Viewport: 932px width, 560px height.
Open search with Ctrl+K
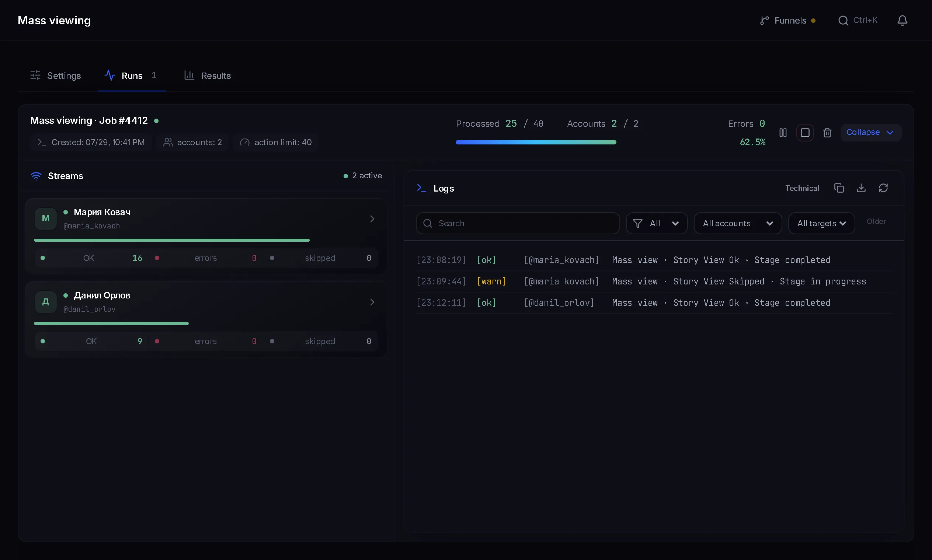coord(858,20)
